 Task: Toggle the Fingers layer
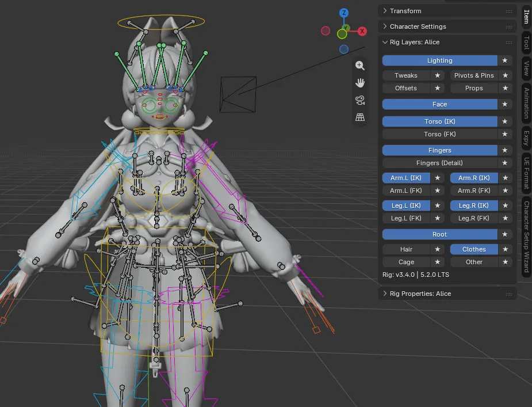440,150
